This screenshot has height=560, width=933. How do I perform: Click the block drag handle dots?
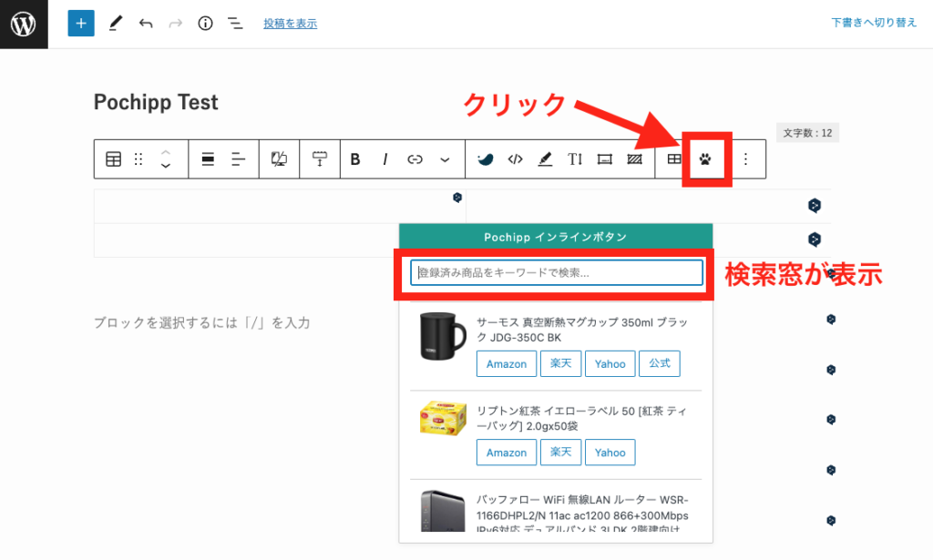tap(138, 159)
